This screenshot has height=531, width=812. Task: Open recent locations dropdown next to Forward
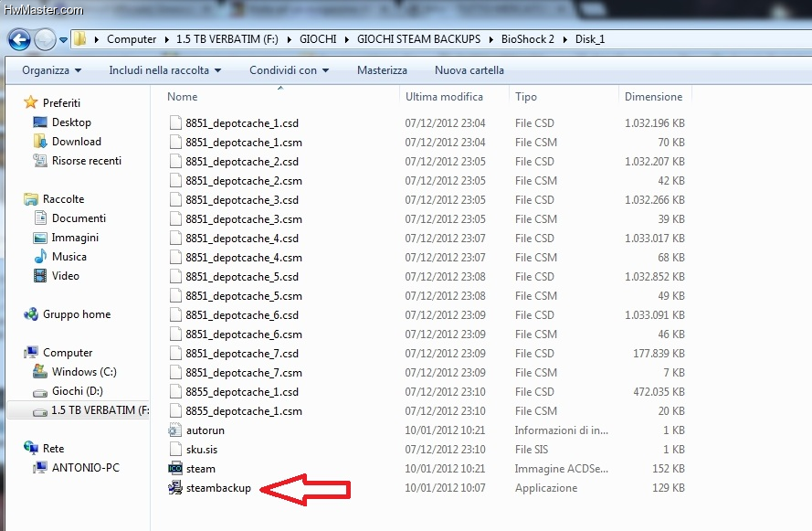(63, 40)
